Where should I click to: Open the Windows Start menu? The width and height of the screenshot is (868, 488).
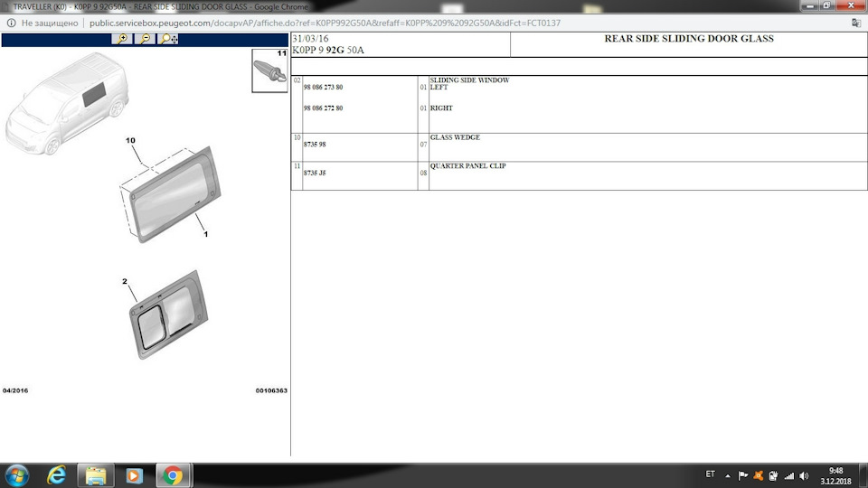(x=17, y=475)
